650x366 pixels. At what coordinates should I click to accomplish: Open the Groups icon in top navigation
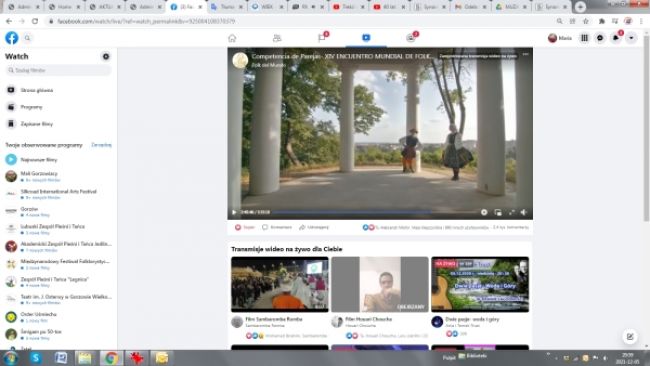pos(411,38)
